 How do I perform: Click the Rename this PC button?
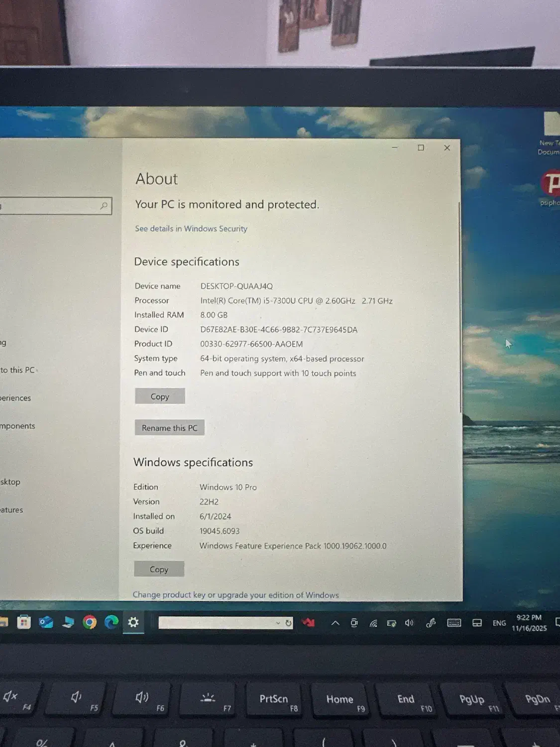coord(169,428)
